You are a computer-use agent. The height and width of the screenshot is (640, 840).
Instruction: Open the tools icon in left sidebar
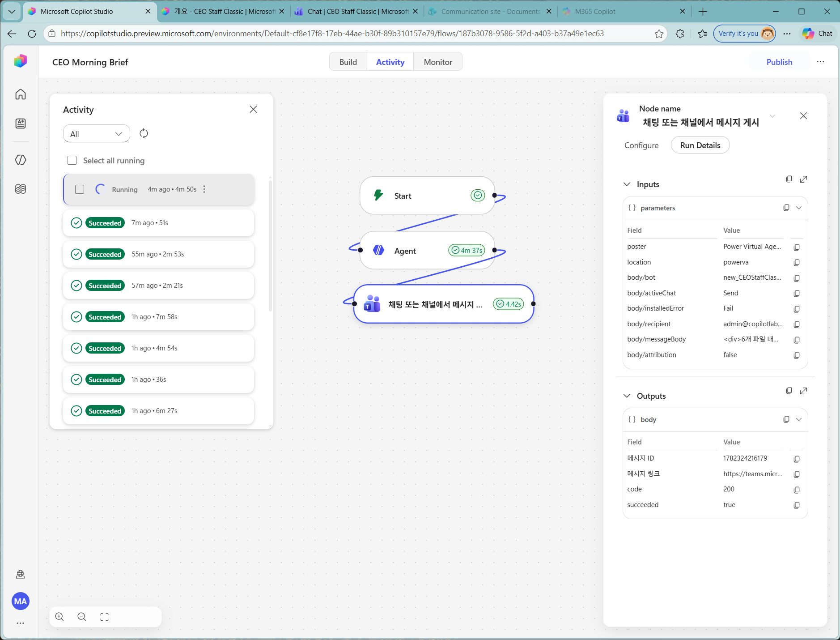21,189
